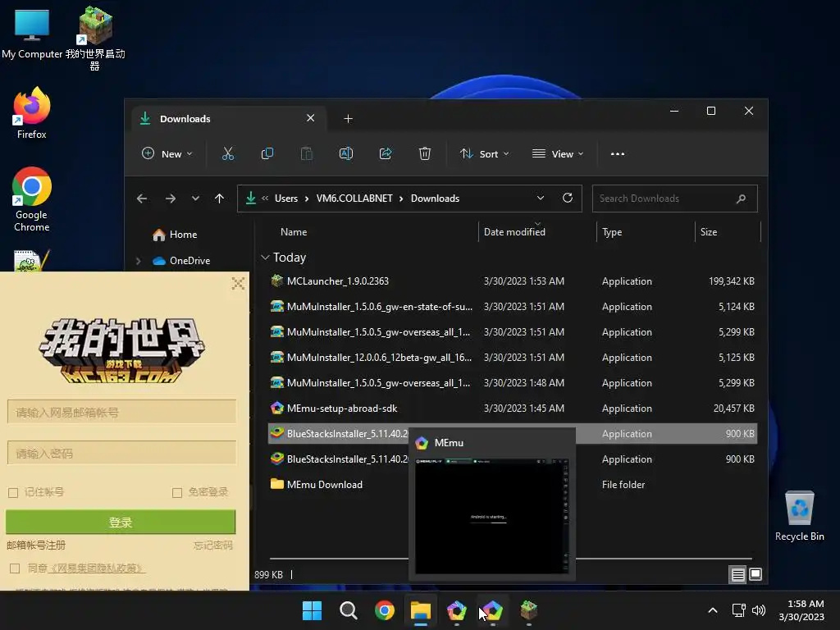The height and width of the screenshot is (630, 840).
Task: Open the recent locations chevron
Action: (x=195, y=199)
